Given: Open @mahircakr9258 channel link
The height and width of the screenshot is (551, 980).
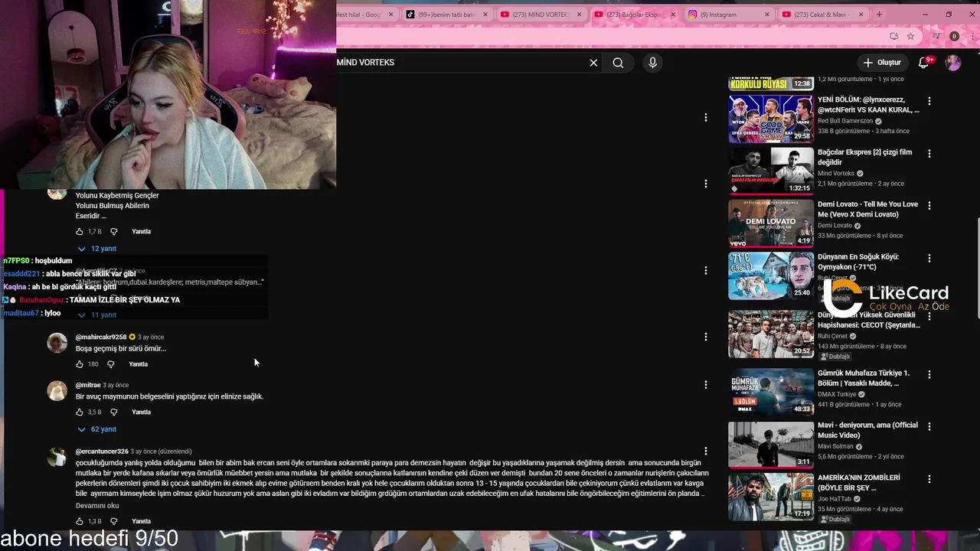Looking at the screenshot, I should pyautogui.click(x=101, y=337).
